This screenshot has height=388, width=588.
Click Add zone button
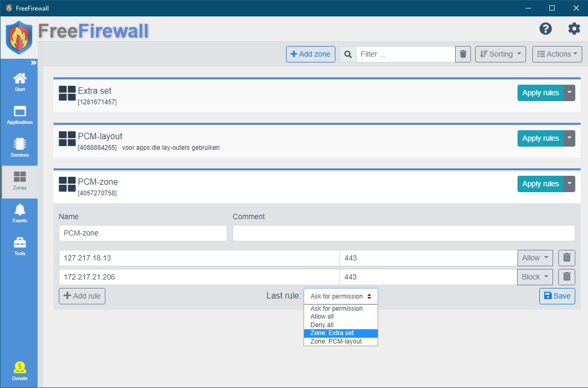tap(310, 55)
